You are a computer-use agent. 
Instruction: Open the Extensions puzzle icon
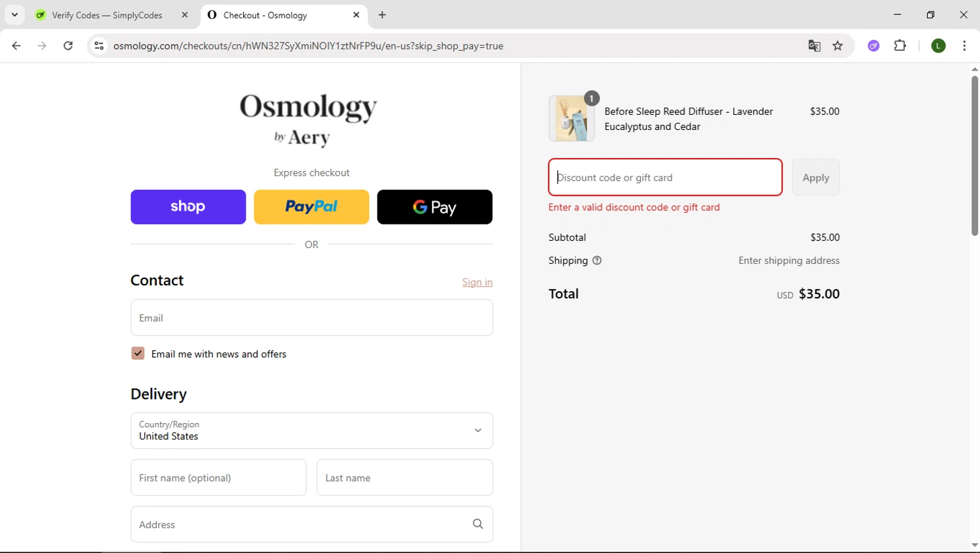click(x=900, y=46)
